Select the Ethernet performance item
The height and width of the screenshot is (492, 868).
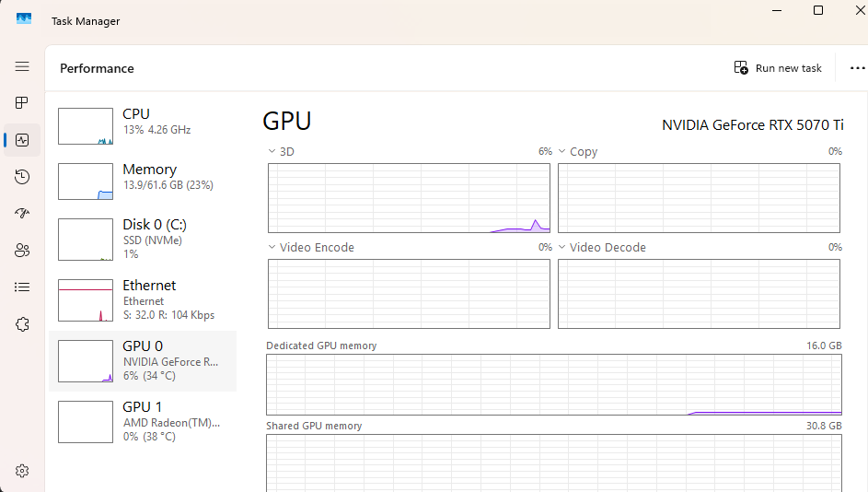click(x=143, y=300)
